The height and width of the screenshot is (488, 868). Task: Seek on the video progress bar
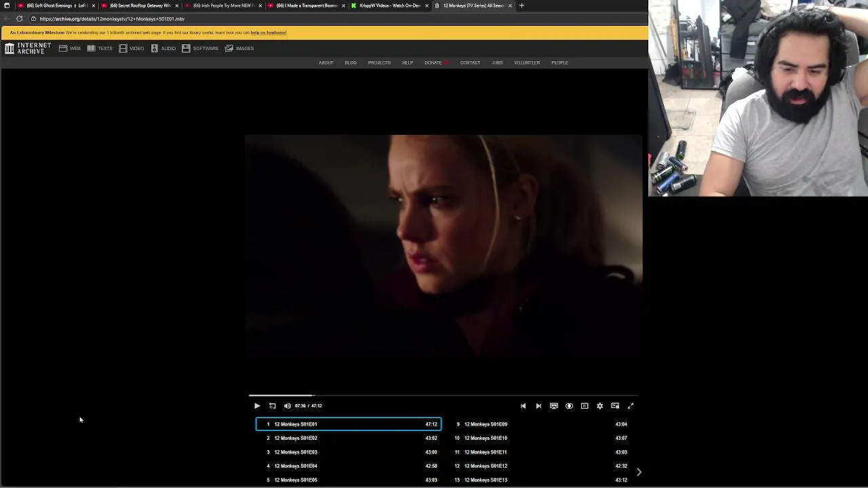[443, 395]
